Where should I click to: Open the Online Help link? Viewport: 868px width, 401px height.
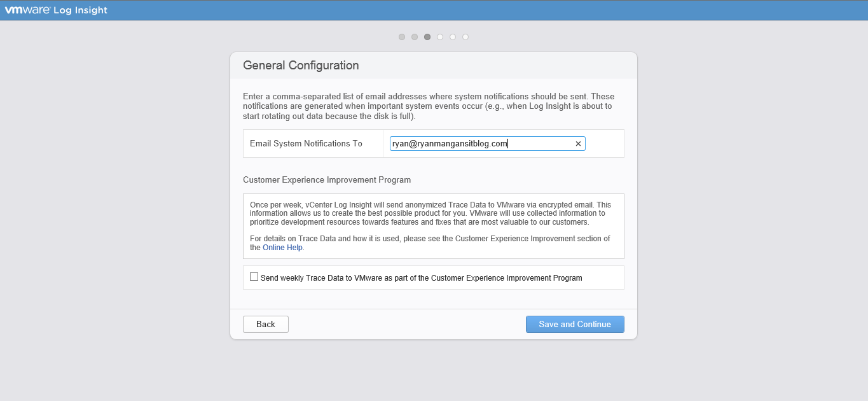tap(282, 248)
